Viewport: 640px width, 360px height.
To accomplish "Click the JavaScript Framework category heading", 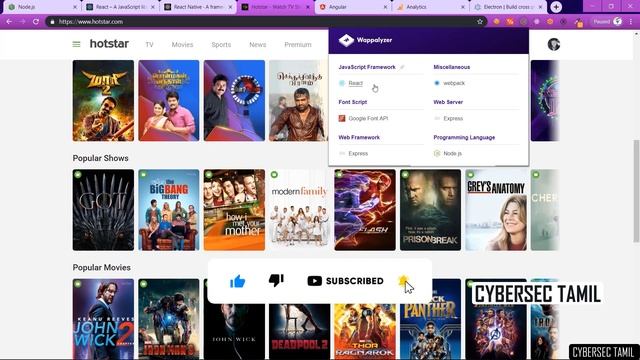I will [x=367, y=67].
